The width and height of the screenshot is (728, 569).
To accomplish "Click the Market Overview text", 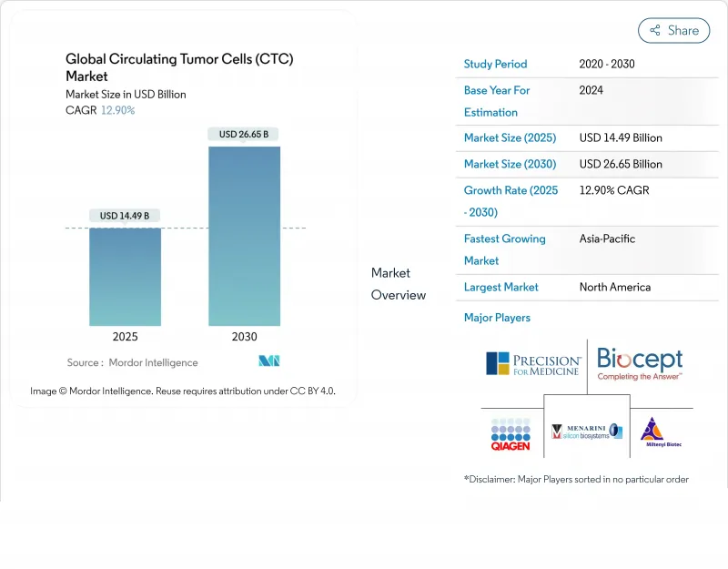I will tap(398, 284).
